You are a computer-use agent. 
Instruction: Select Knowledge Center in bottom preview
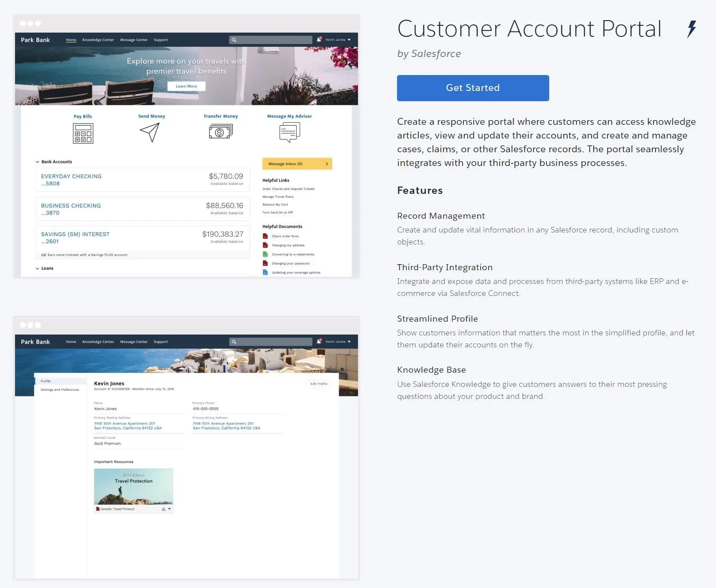(x=98, y=342)
